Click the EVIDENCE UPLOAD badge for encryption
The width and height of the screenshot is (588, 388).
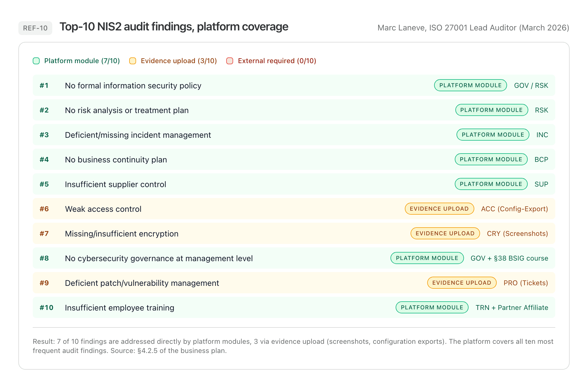click(445, 233)
